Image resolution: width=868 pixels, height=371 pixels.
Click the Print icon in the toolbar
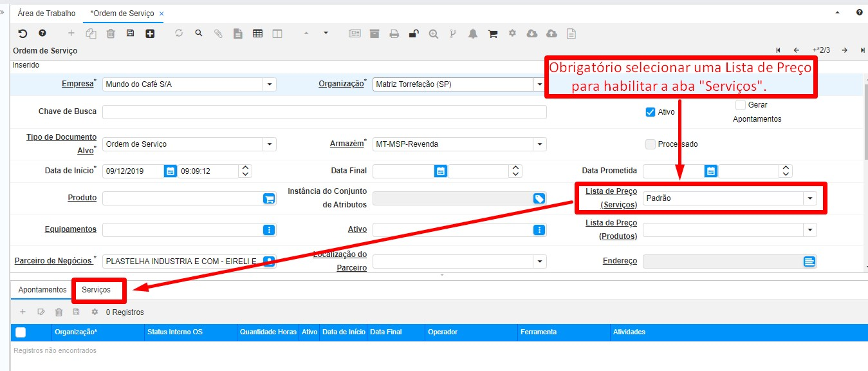[x=394, y=34]
